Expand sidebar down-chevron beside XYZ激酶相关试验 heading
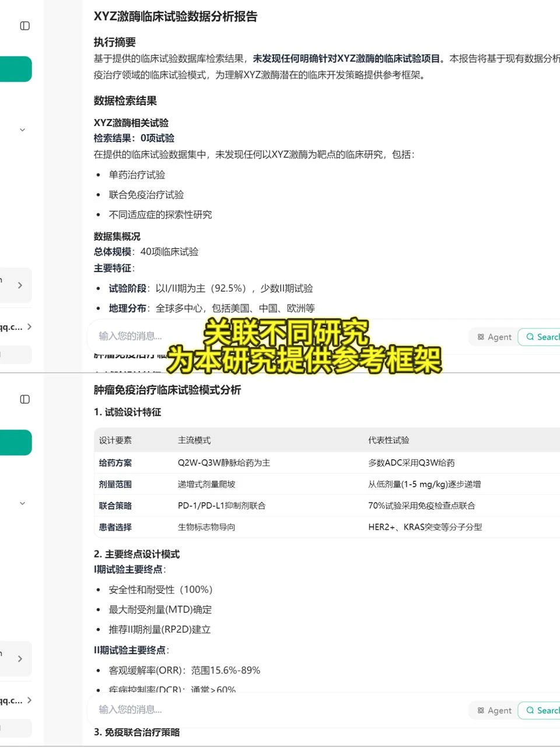The height and width of the screenshot is (747, 560). [22, 130]
